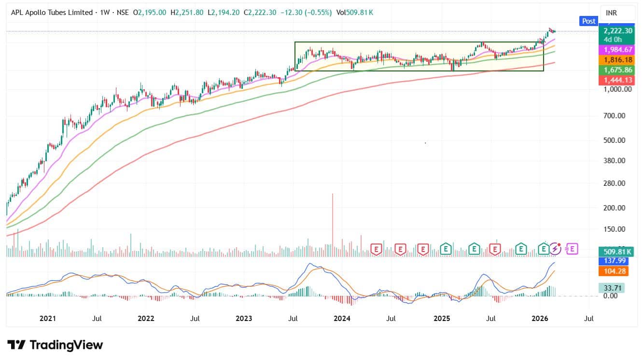Click the purple lightning bolt event icon
Image resolution: width=644 pixels, height=363 pixels.
pyautogui.click(x=556, y=249)
